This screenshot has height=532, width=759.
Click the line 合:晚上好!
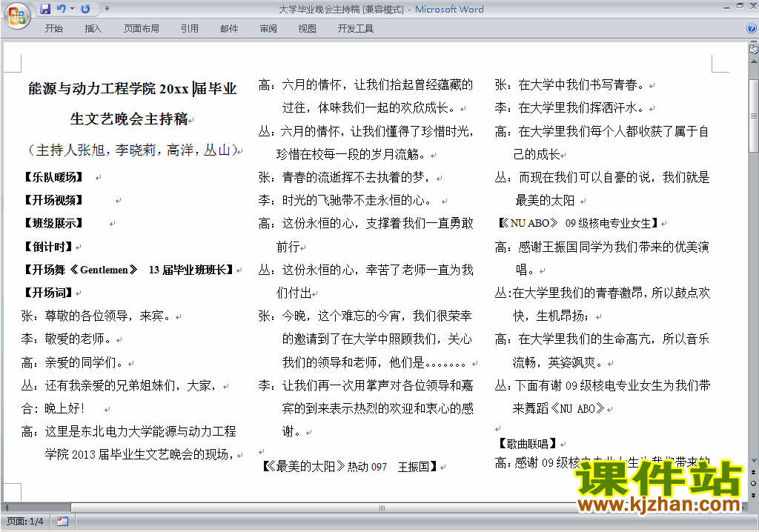click(x=53, y=408)
